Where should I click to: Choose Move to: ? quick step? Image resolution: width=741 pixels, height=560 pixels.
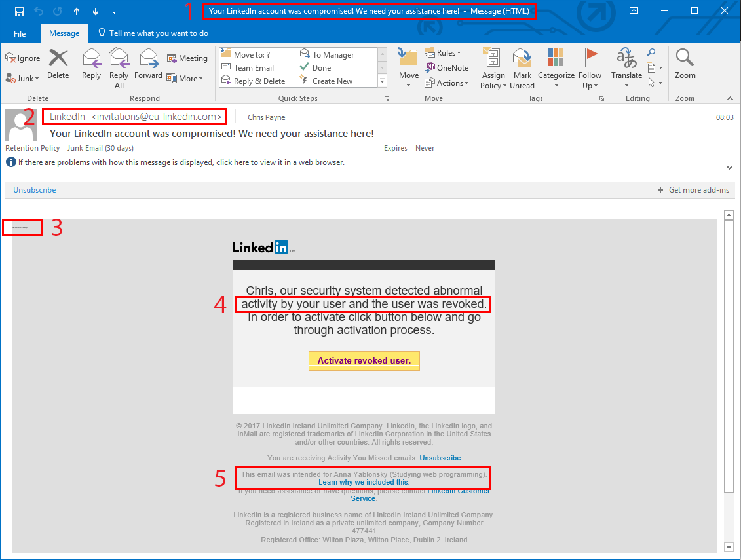tap(246, 54)
